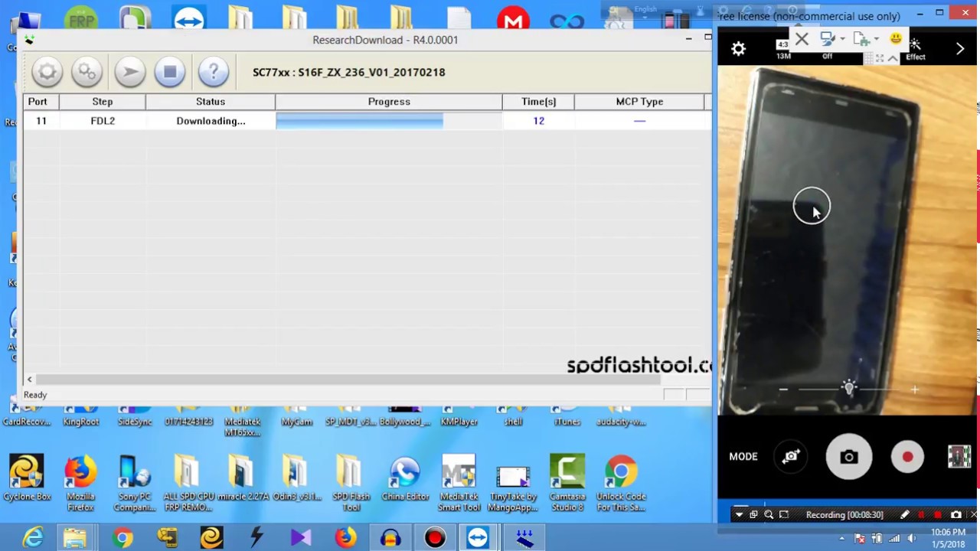The width and height of the screenshot is (980, 551).
Task: Increase brightness with the plus icon
Action: pyautogui.click(x=914, y=390)
